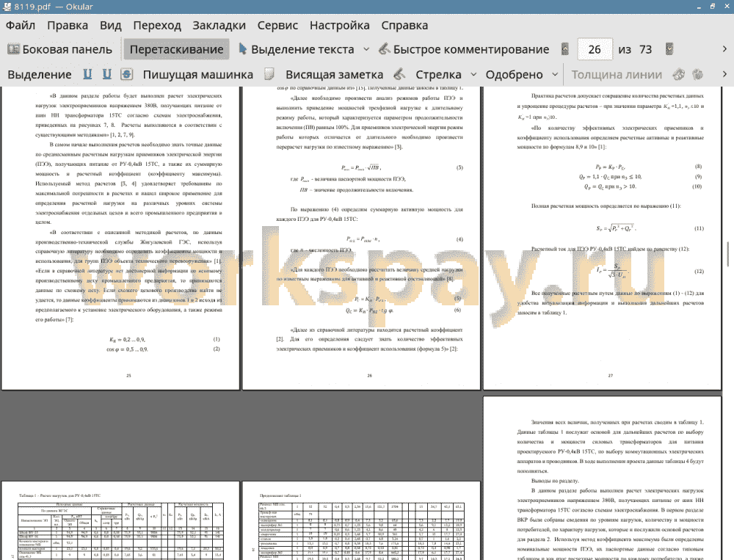Click the page number field showing 26
This screenshot has width=734, height=560.
pyautogui.click(x=595, y=49)
